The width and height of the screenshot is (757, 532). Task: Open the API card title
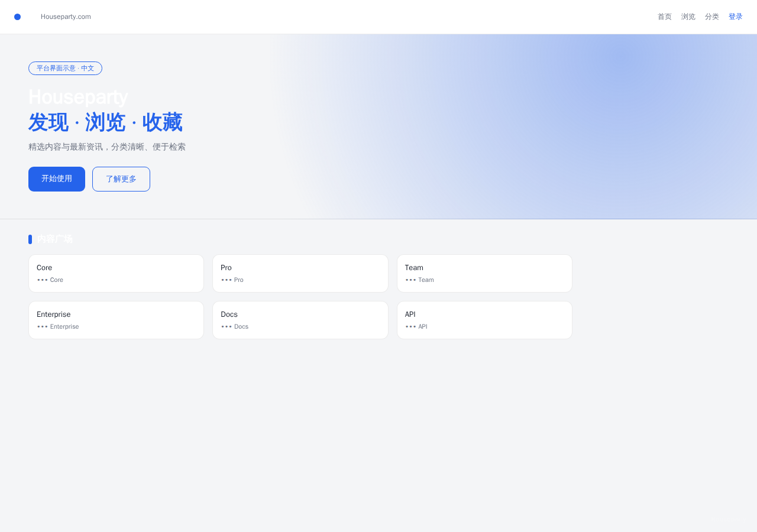(410, 314)
